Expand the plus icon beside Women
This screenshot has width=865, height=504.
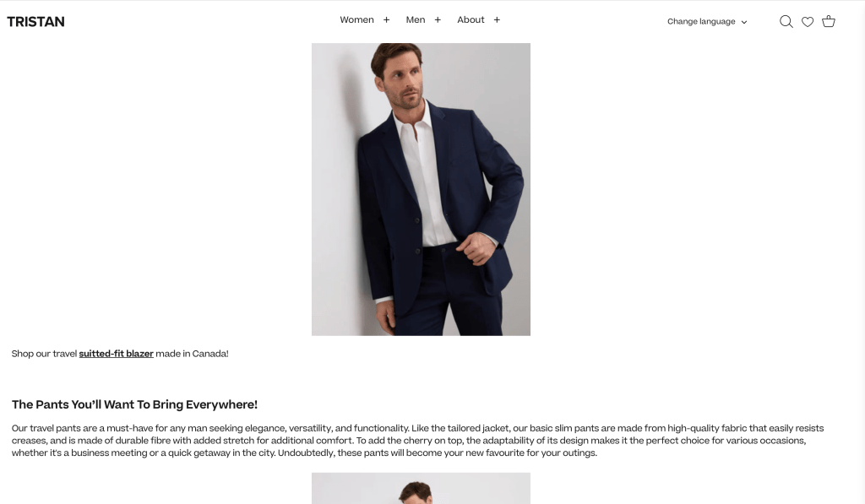(387, 20)
